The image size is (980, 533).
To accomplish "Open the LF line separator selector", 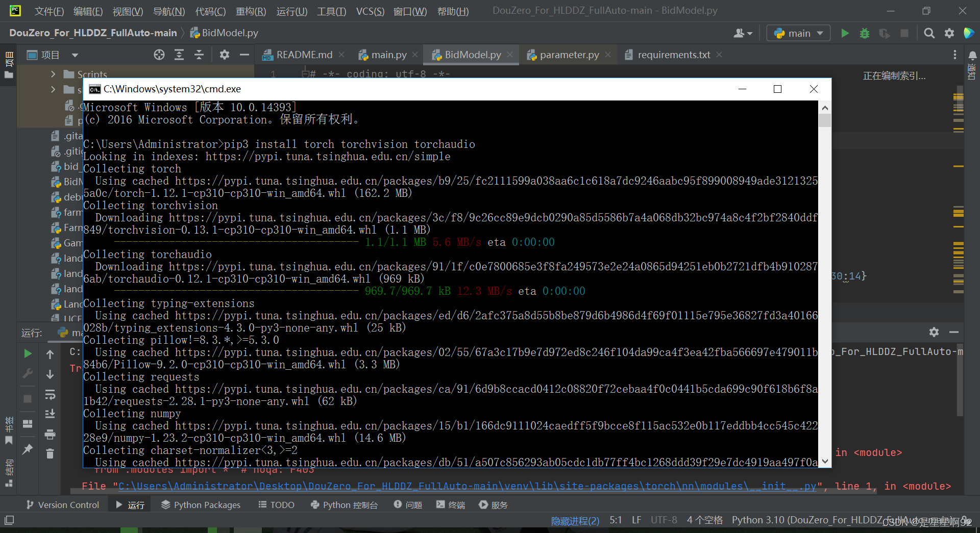I will [636, 520].
